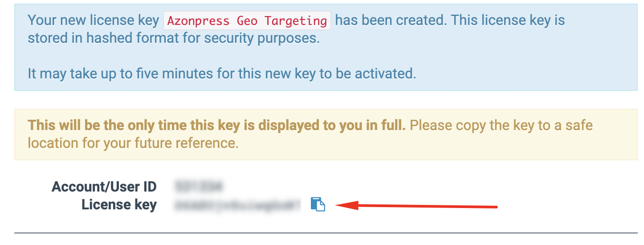Click the words 'safe' in yellow warning
The height and width of the screenshot is (245, 644).
(579, 125)
